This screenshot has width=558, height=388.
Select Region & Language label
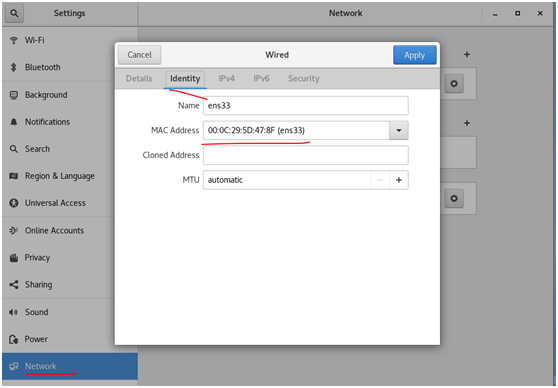click(59, 176)
